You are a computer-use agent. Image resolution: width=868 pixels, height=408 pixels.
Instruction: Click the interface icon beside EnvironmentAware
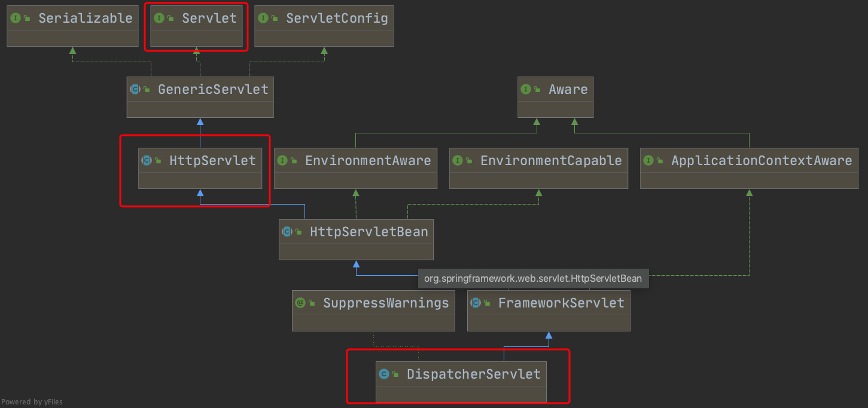(282, 160)
